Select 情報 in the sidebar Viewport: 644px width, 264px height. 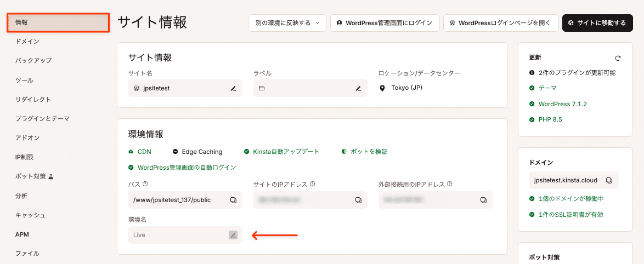pos(58,22)
